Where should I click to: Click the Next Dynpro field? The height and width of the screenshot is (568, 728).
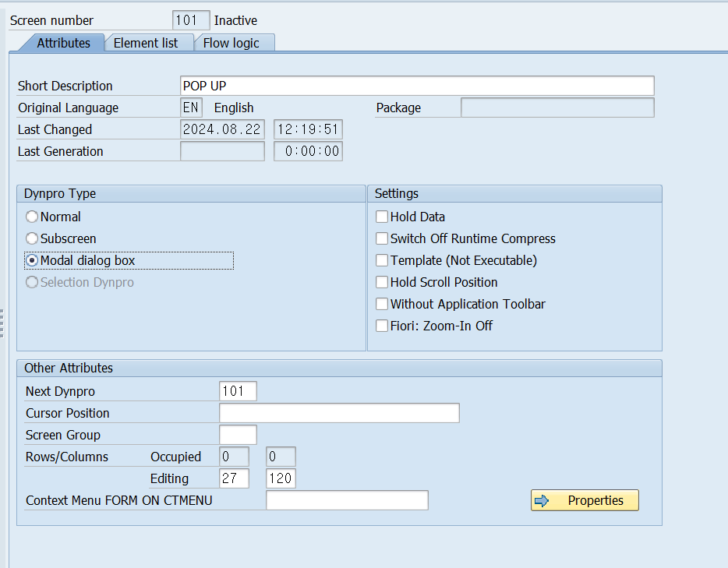[238, 391]
